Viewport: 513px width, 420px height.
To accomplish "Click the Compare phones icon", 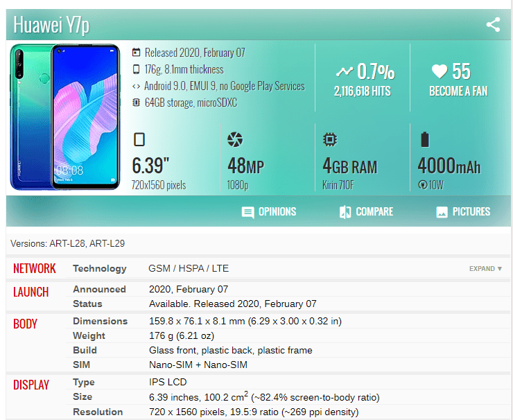I will point(345,212).
